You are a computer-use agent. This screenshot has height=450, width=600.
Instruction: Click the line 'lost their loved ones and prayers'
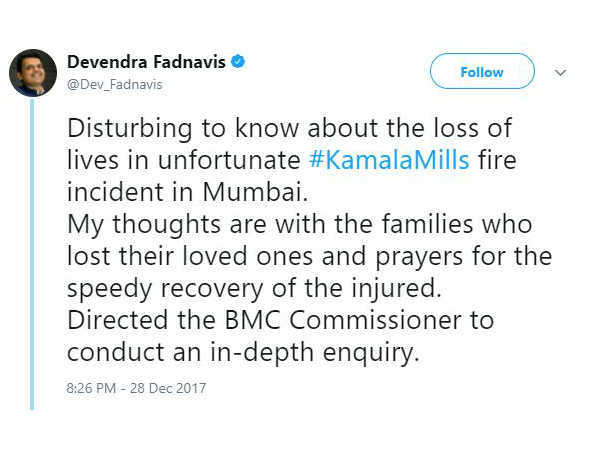(310, 256)
